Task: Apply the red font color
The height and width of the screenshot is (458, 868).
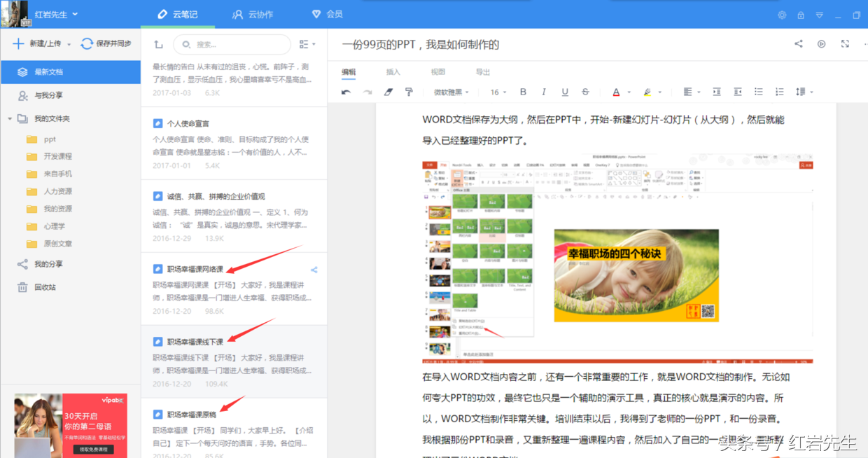Action: (x=616, y=92)
